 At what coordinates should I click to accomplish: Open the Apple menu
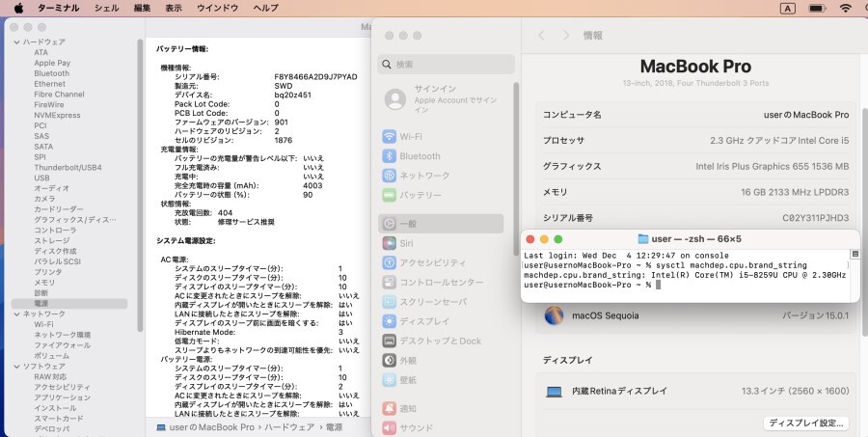[x=19, y=8]
